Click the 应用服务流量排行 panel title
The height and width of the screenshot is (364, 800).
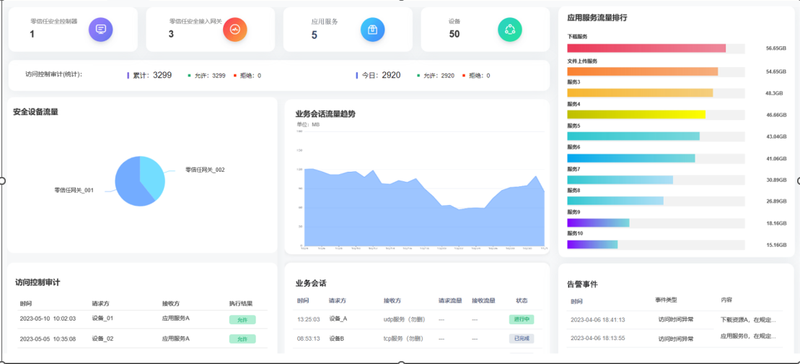[x=597, y=17]
